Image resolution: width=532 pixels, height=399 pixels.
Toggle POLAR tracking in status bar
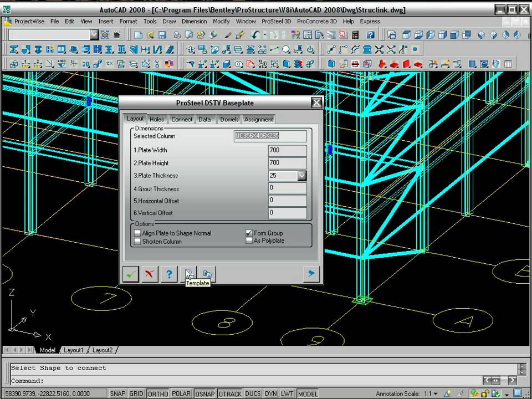(181, 393)
